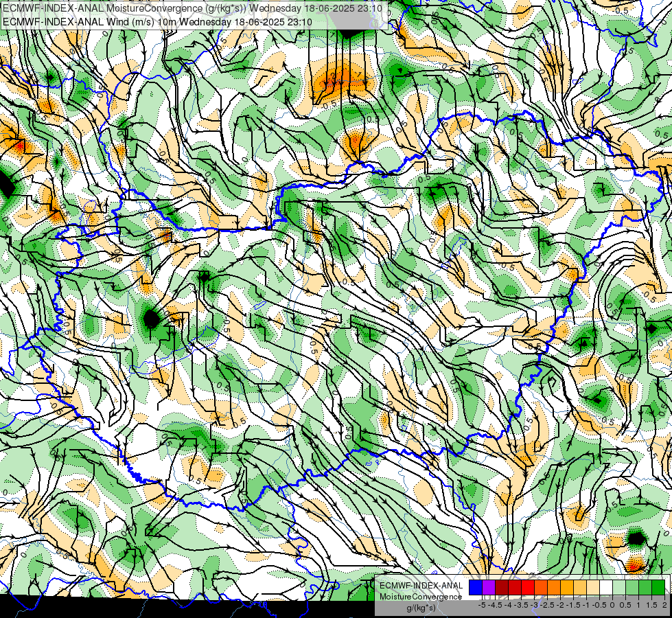The height and width of the screenshot is (618, 672).
Task: Click the -1 tick label on the legend
Action: (586, 605)
